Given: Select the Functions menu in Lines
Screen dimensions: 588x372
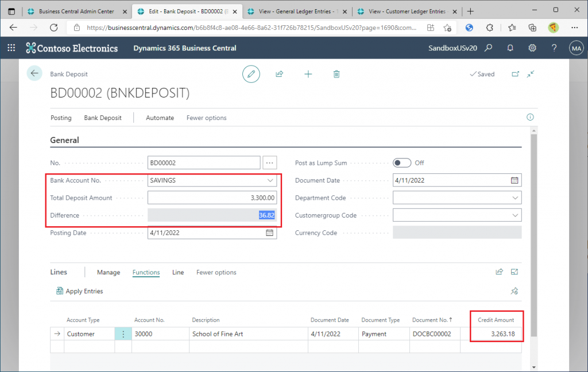Looking at the screenshot, I should pyautogui.click(x=146, y=272).
